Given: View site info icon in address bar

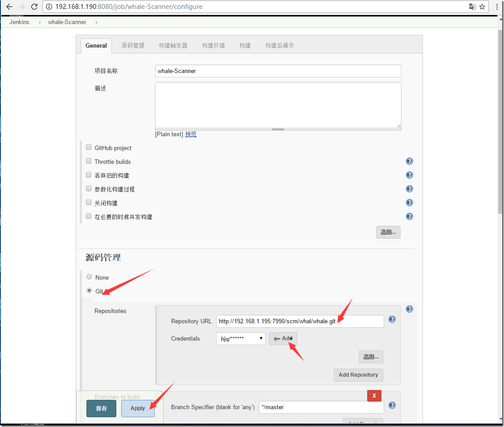Looking at the screenshot, I should (49, 7).
